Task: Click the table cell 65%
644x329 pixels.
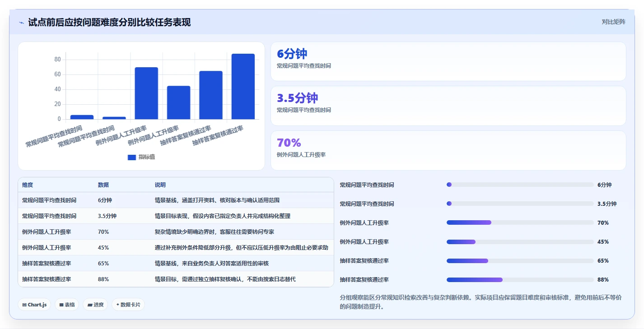Action: 103,263
